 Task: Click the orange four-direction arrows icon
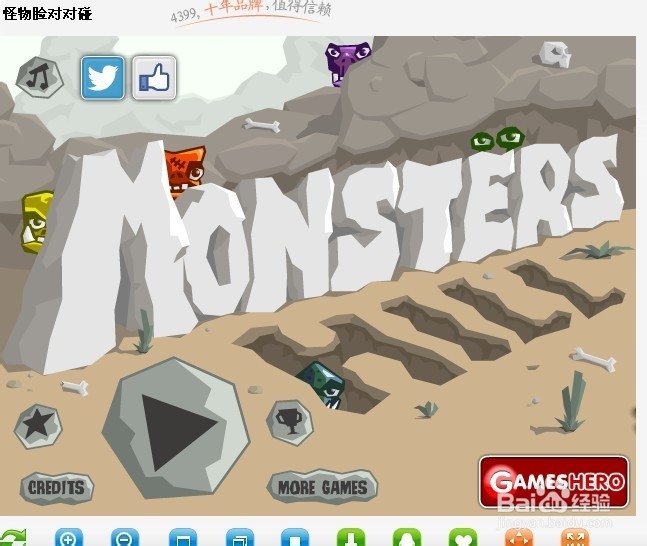[x=519, y=538]
